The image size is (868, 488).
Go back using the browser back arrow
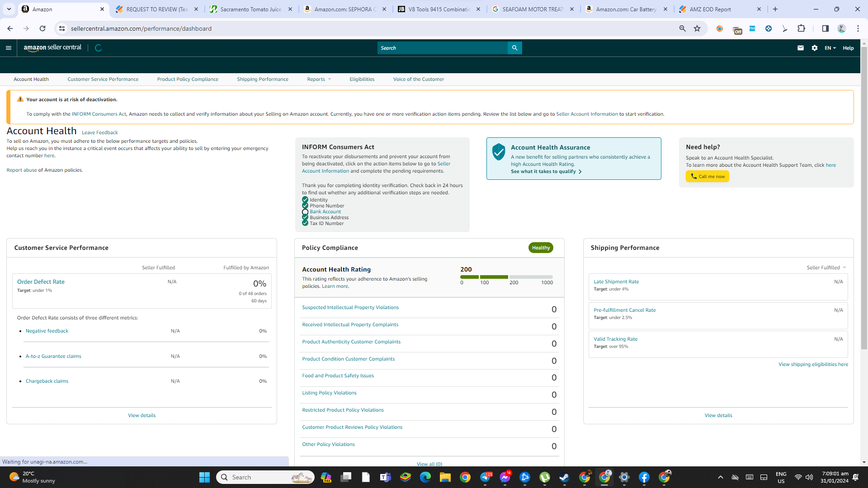click(10, 28)
